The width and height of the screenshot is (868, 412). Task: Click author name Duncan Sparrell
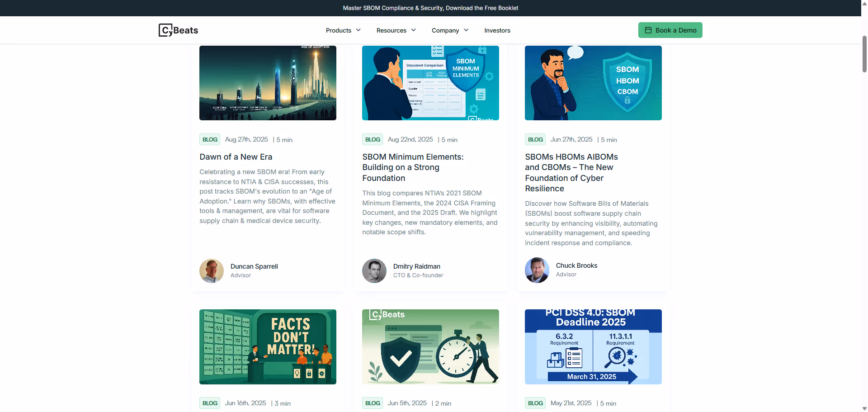(254, 266)
